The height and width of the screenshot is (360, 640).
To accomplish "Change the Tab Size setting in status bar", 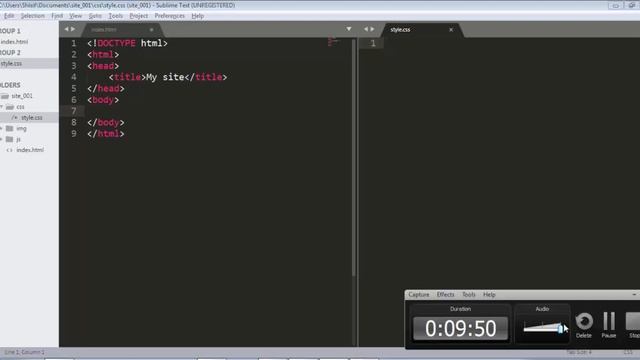I will (x=579, y=352).
